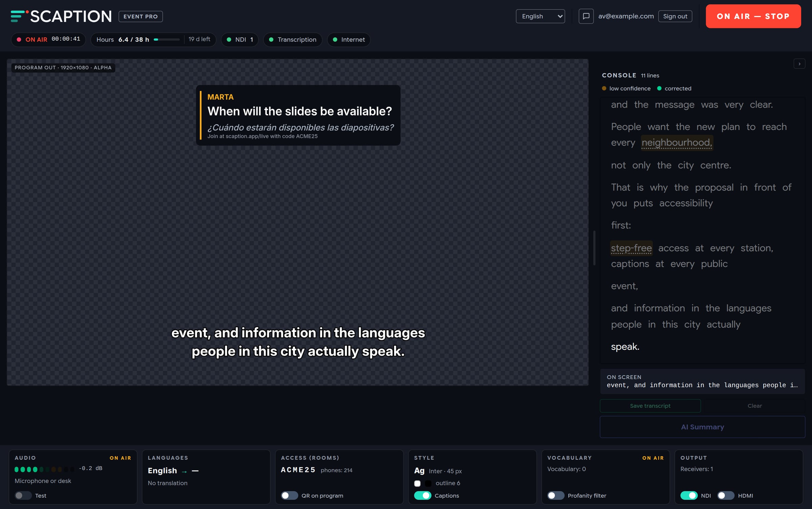Open the Access (Rooms) panel card

[x=339, y=477]
